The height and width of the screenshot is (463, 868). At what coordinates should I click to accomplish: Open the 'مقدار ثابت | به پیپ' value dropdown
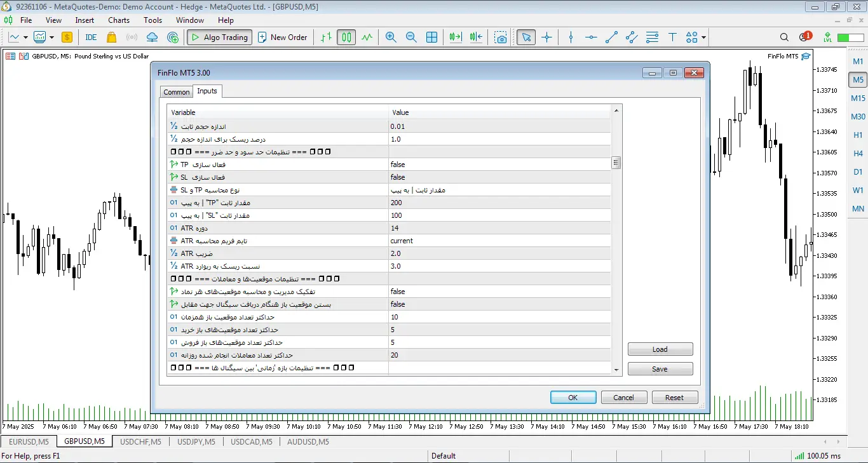tap(499, 190)
